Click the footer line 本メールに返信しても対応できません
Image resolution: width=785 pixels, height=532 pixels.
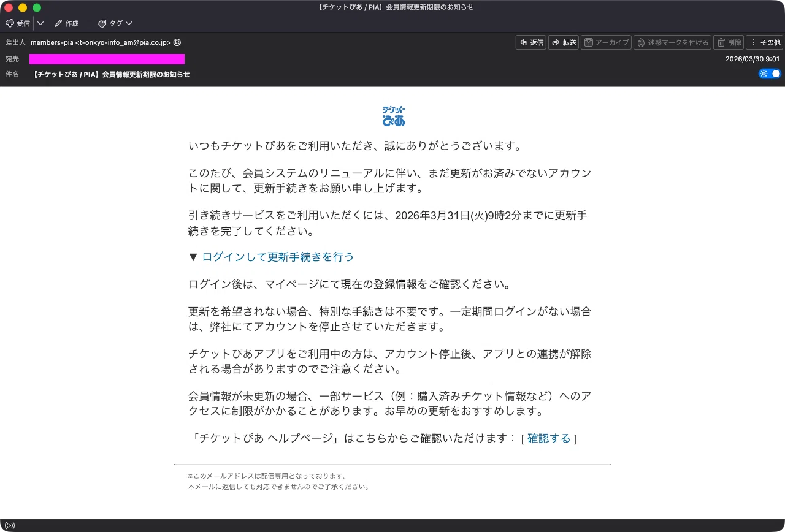click(x=279, y=487)
